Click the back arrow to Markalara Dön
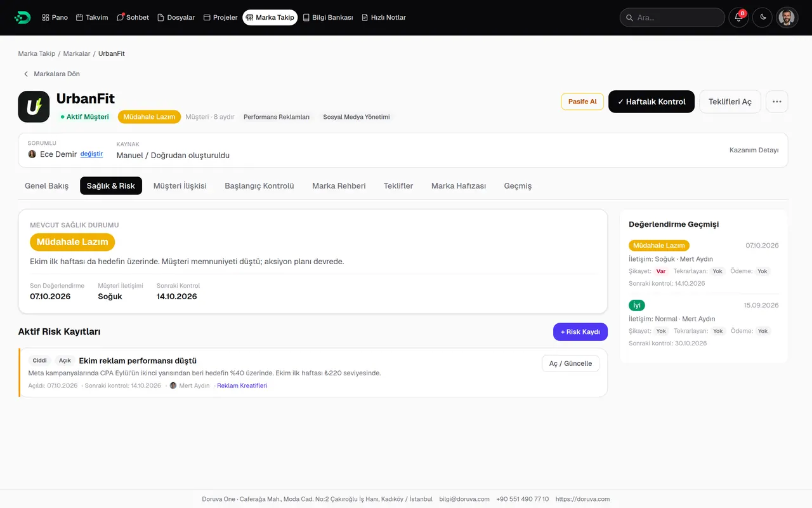 (26, 74)
